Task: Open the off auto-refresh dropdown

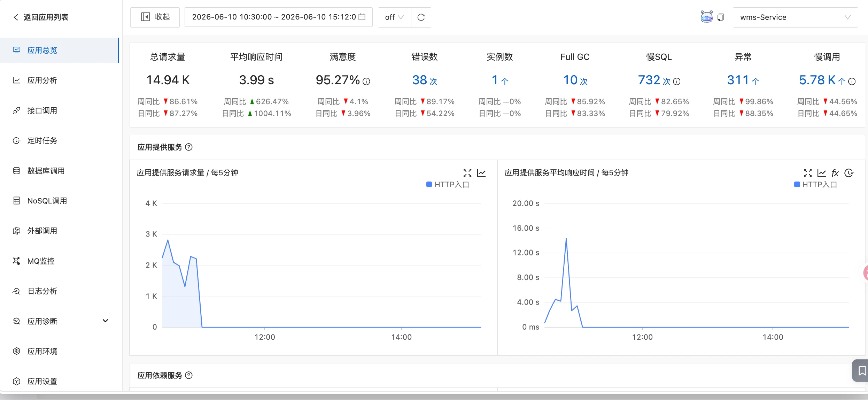Action: (394, 17)
